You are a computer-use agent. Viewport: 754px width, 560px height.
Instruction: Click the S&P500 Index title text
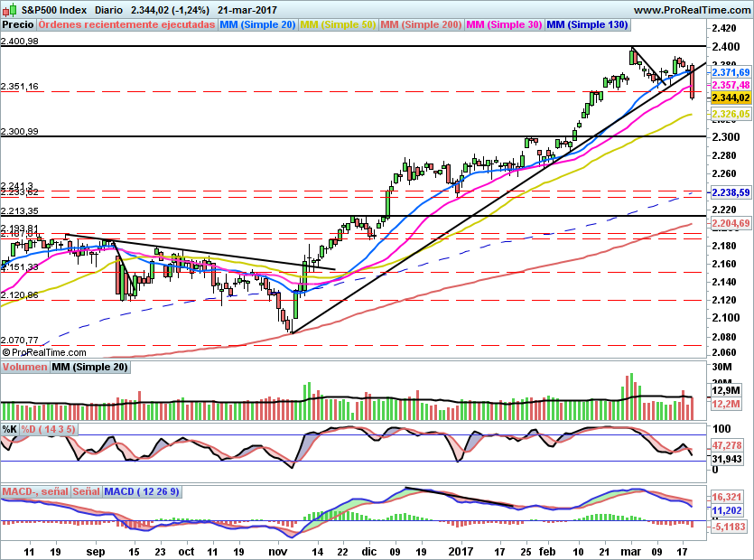pos(54,10)
